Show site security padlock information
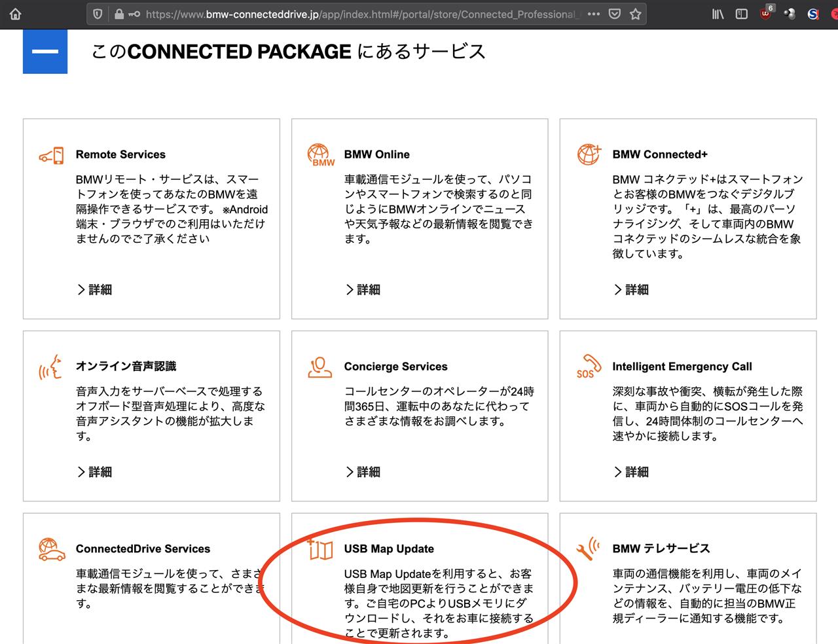 pos(118,14)
